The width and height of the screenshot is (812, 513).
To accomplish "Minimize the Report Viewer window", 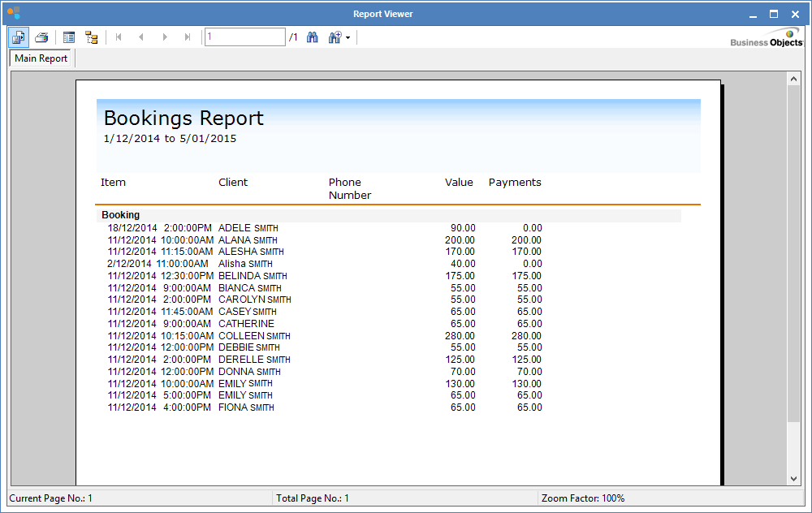I will [753, 14].
